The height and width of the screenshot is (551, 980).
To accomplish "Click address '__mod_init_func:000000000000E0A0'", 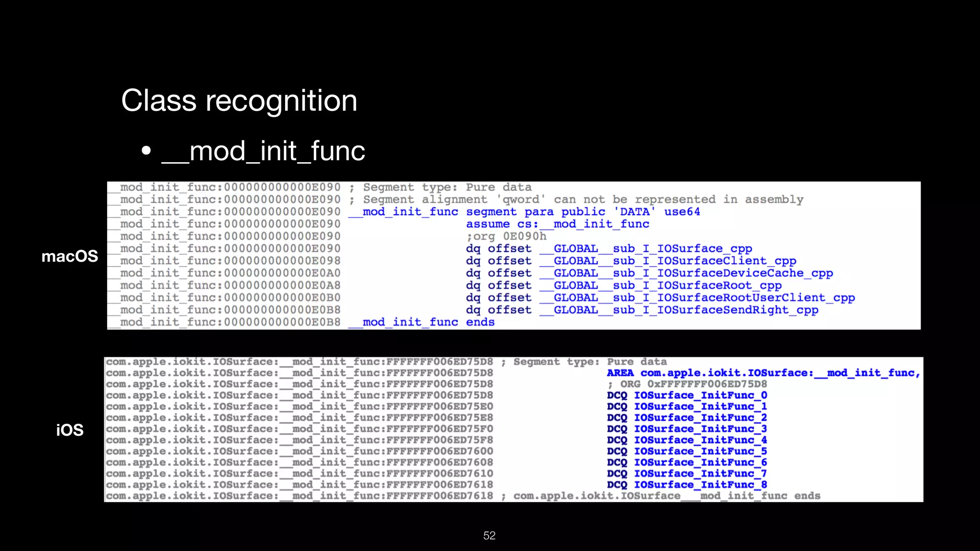I will pos(225,273).
